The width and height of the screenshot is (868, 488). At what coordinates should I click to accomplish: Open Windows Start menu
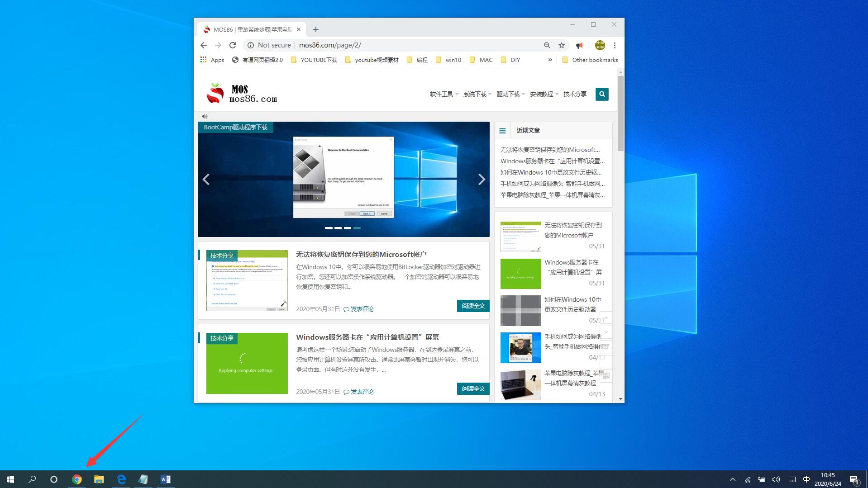(x=10, y=479)
